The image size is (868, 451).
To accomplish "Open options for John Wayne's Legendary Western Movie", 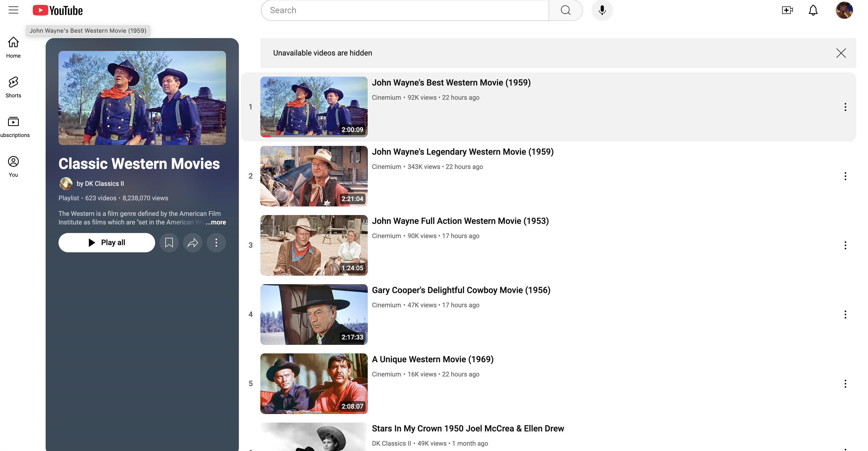I will pyautogui.click(x=845, y=176).
